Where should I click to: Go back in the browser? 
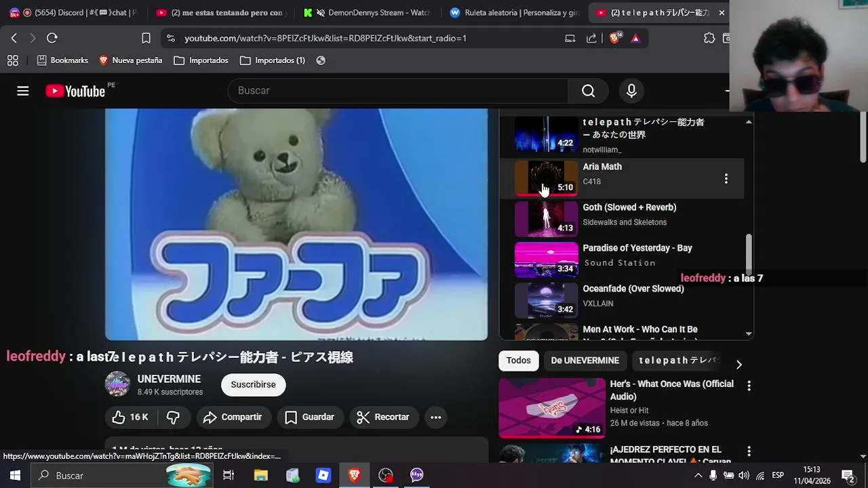point(14,39)
